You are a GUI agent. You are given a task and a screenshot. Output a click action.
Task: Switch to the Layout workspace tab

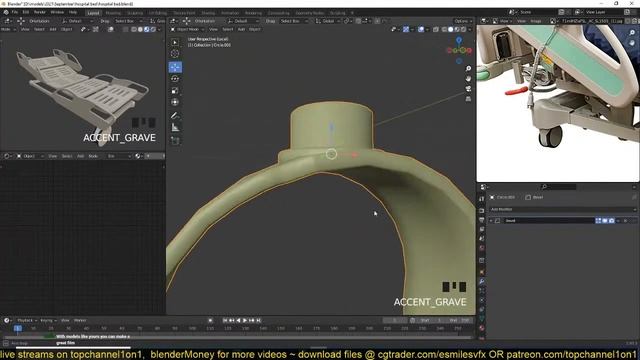click(93, 13)
